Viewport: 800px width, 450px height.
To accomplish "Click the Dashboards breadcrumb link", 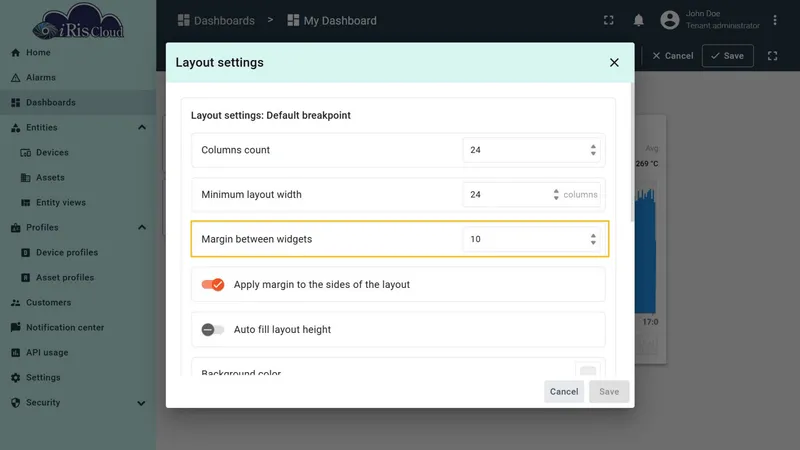I will [x=216, y=20].
